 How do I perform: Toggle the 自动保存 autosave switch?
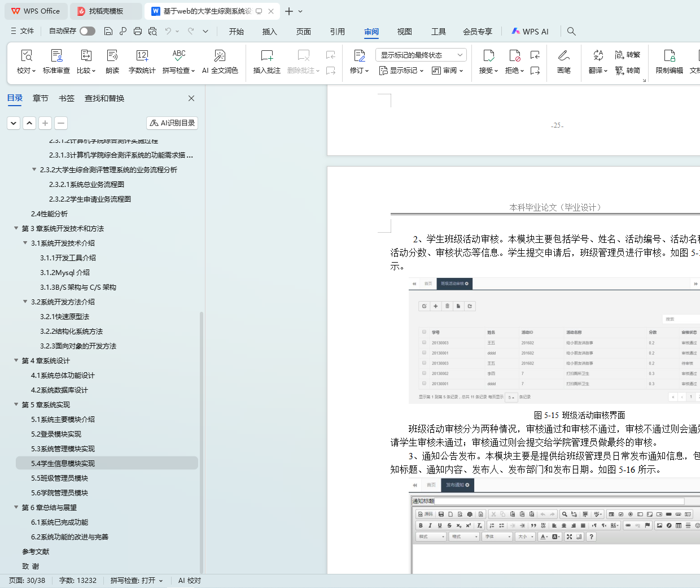point(88,31)
